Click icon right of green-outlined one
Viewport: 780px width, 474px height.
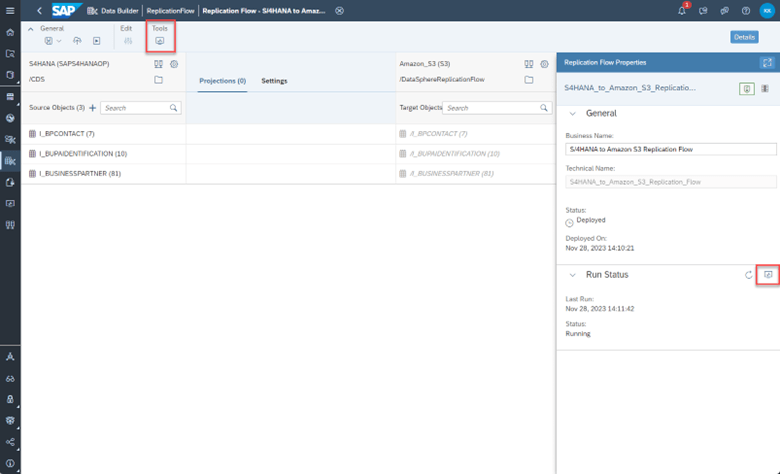click(765, 89)
